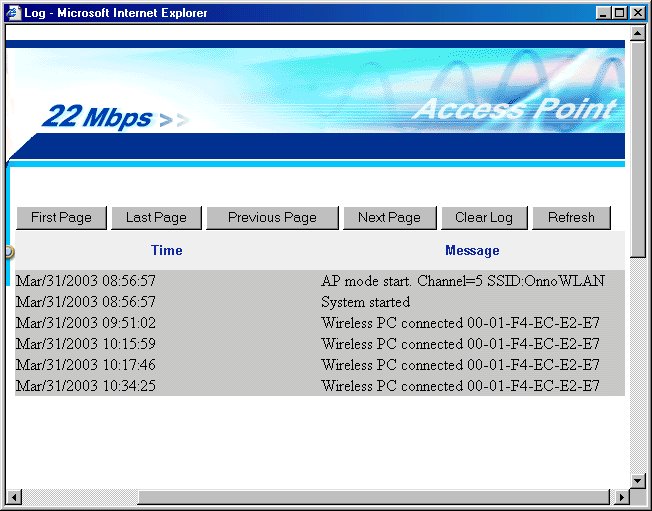The image size is (652, 511).
Task: Click vertical scrollbar down arrow
Action: (x=637, y=481)
